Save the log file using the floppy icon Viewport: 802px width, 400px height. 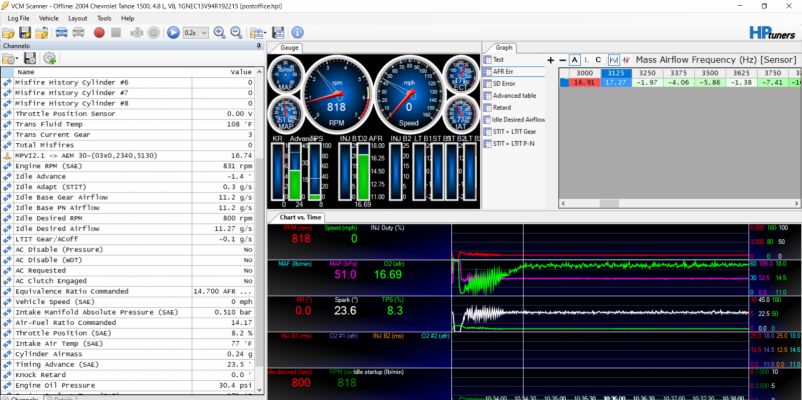pyautogui.click(x=25, y=33)
